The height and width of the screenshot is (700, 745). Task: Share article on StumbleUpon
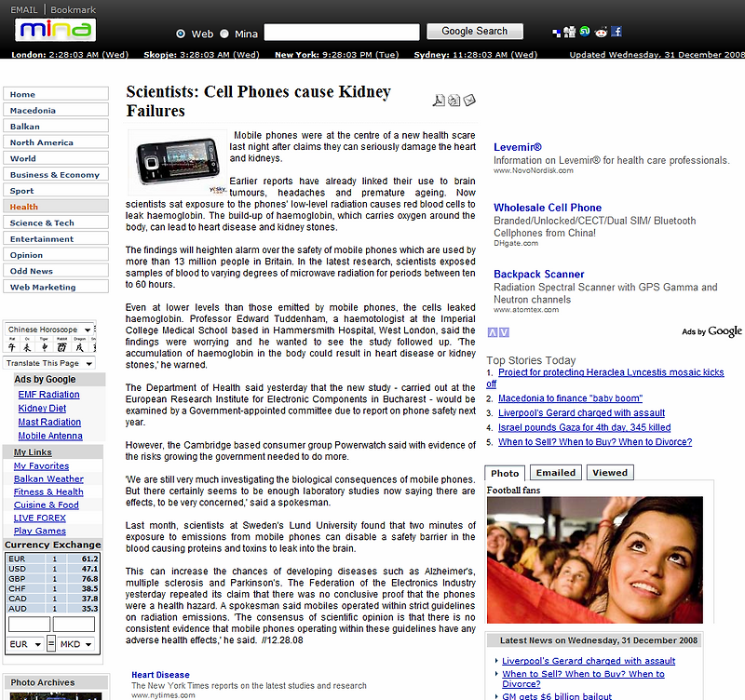(585, 32)
